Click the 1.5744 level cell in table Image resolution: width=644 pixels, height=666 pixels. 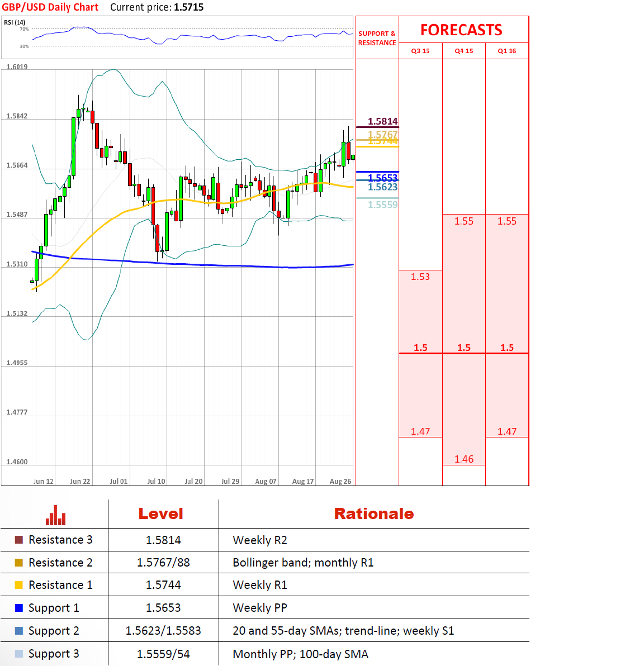[163, 586]
